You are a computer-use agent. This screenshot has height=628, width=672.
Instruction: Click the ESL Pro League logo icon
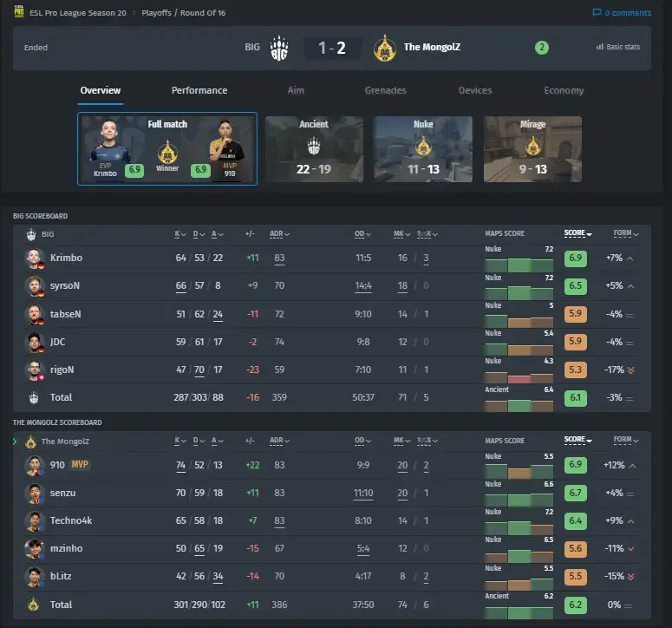point(19,11)
